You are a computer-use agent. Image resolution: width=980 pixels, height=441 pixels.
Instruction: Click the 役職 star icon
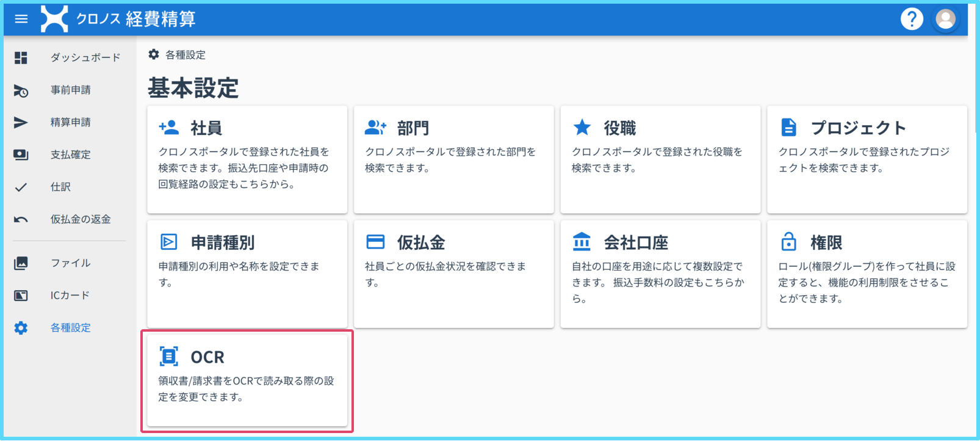[x=582, y=128]
